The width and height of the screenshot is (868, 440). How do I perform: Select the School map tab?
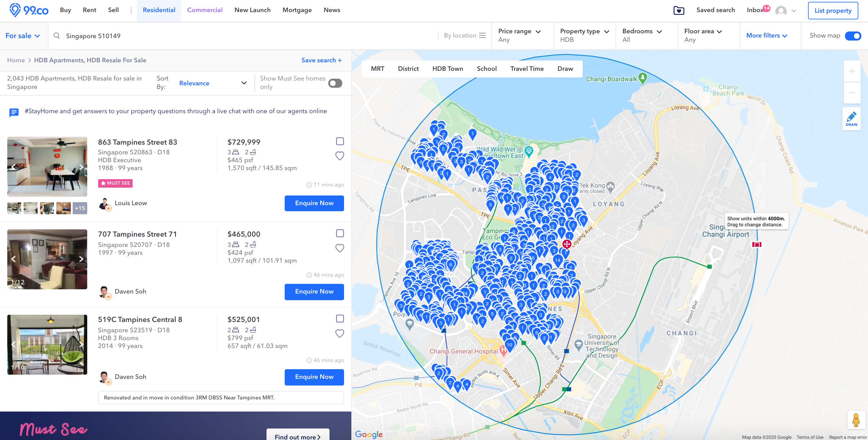pyautogui.click(x=487, y=69)
